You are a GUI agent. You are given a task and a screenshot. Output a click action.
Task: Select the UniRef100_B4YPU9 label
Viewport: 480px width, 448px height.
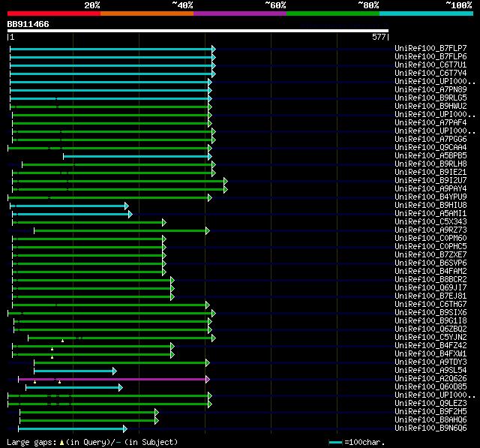(x=430, y=197)
